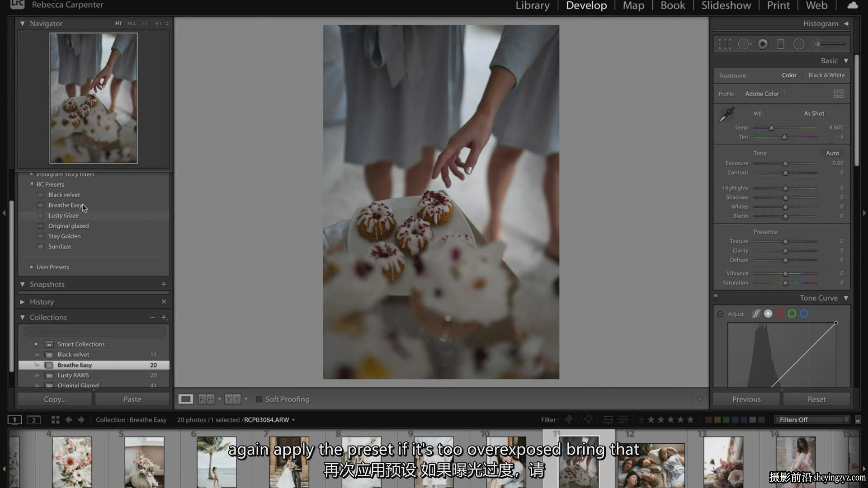Collapse the Snapshots panel
This screenshot has width=868, height=488.
22,284
